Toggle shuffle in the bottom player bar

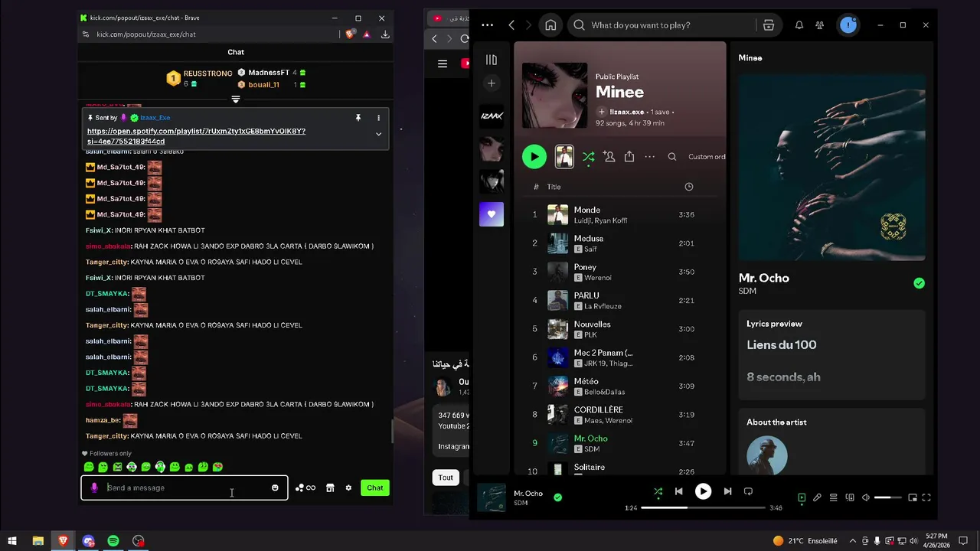click(658, 491)
